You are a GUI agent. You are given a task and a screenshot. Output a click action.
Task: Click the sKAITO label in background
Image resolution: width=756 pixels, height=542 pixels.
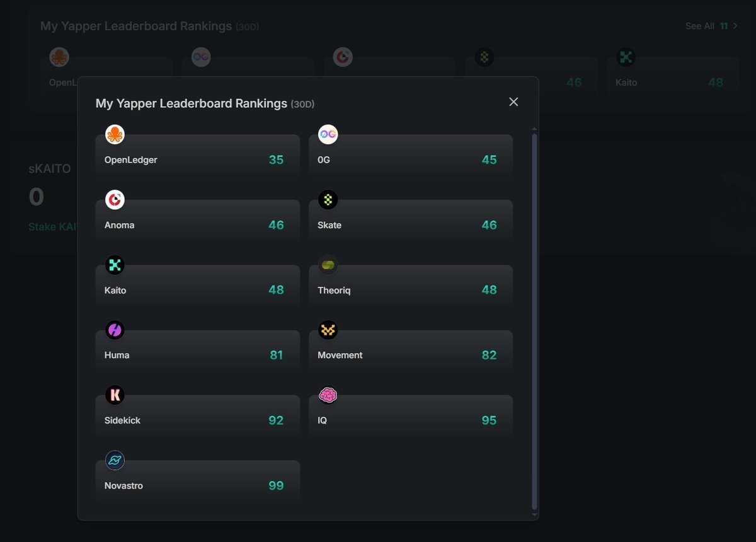tap(50, 169)
